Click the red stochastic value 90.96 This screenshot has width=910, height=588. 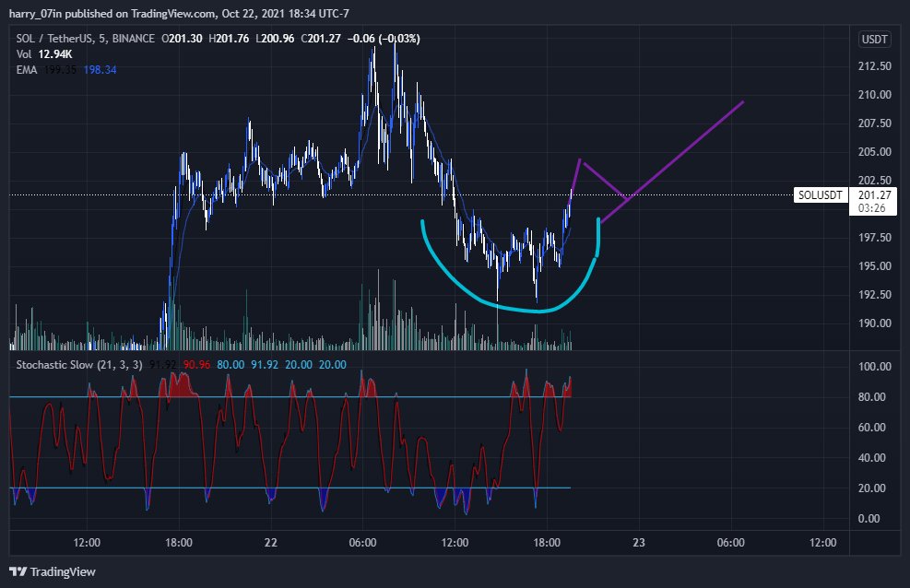point(196,365)
